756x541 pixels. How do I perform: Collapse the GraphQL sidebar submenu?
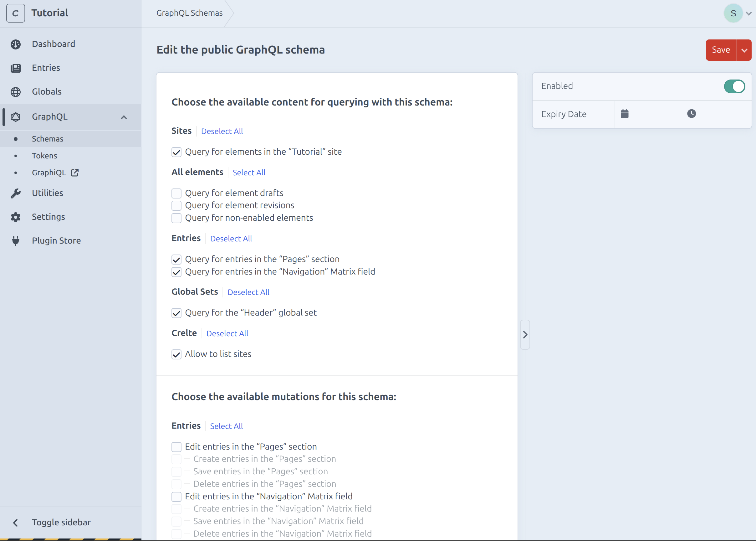point(124,117)
